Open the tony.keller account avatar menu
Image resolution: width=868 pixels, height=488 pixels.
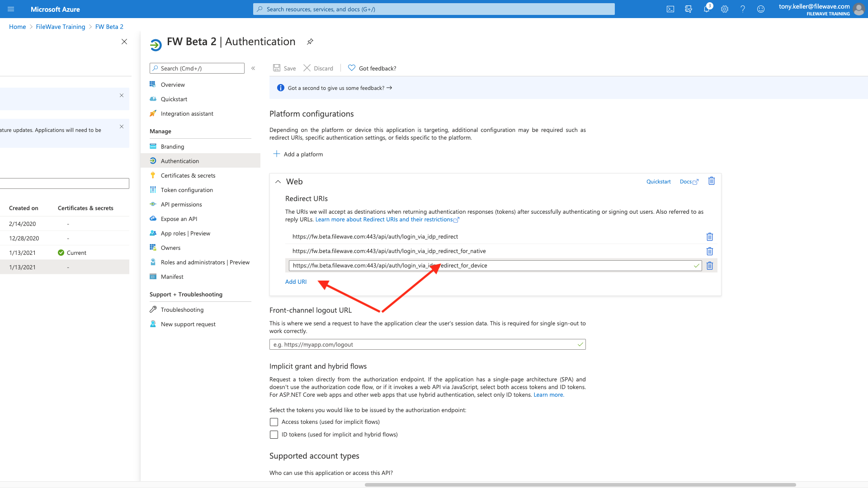[x=859, y=9]
